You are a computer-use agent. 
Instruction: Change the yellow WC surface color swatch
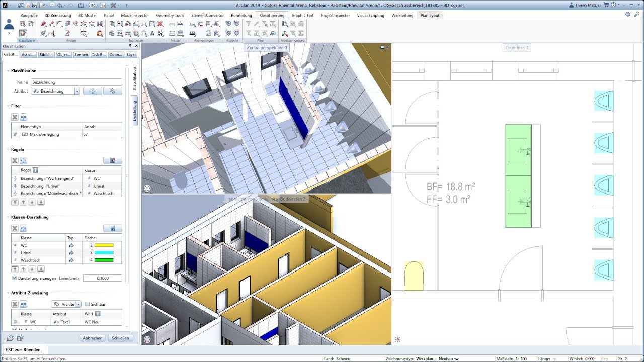(104, 245)
